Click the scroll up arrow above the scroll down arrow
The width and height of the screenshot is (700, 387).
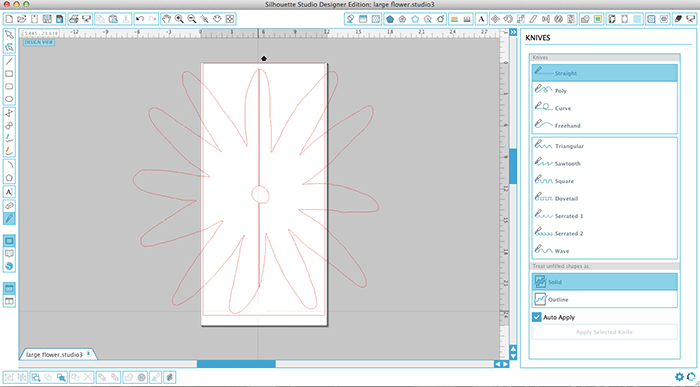pyautogui.click(x=513, y=349)
